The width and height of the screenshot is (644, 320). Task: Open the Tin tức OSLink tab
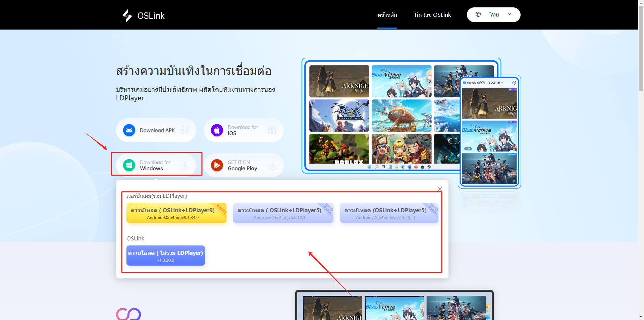point(432,15)
